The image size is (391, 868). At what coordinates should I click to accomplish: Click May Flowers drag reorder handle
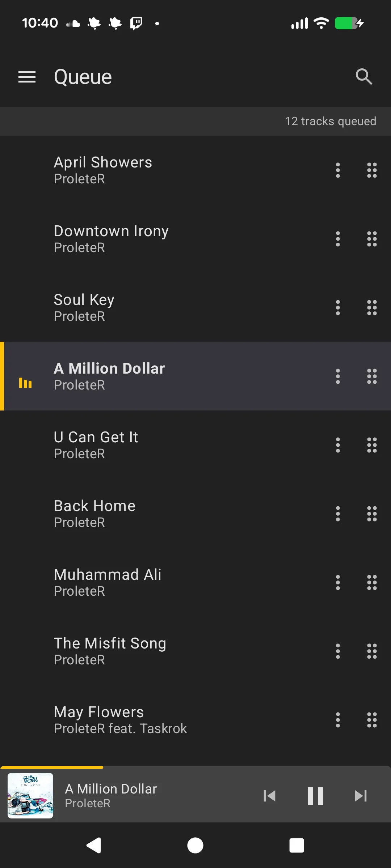click(372, 720)
